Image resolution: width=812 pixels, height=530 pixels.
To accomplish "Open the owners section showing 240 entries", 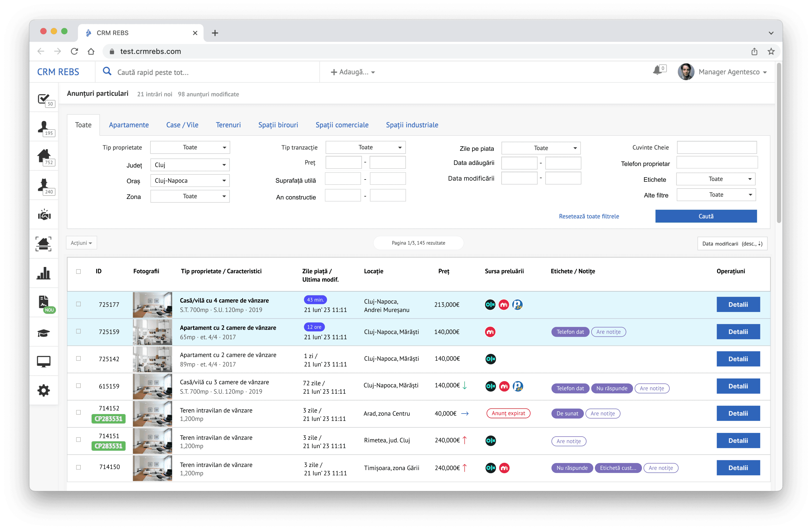I will click(x=44, y=185).
